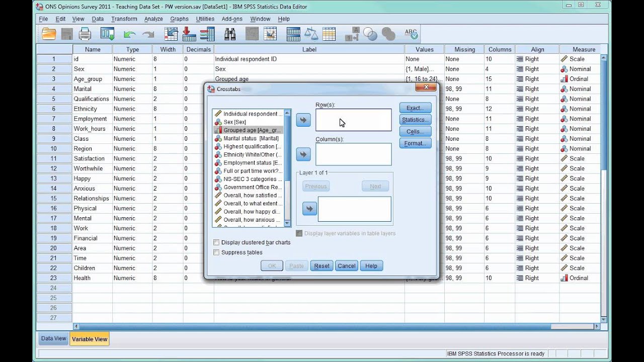Open the Add-ons menu
Image resolution: width=644 pixels, height=362 pixels.
[x=232, y=19]
